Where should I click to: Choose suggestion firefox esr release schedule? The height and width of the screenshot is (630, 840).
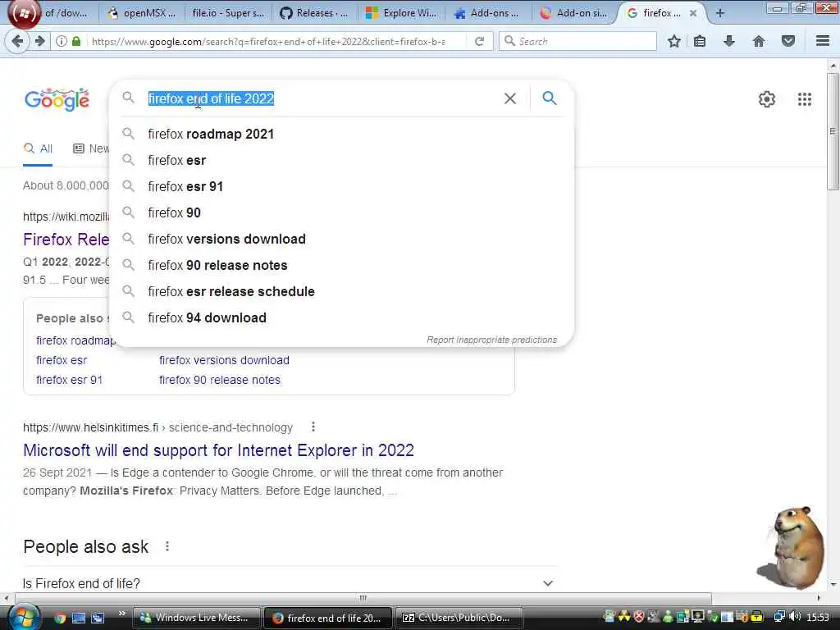[x=342, y=291]
